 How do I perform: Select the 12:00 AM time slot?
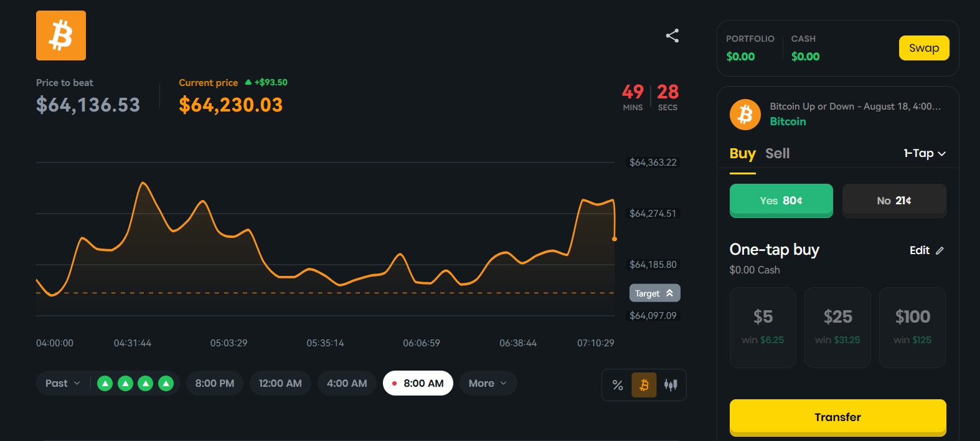coord(280,383)
